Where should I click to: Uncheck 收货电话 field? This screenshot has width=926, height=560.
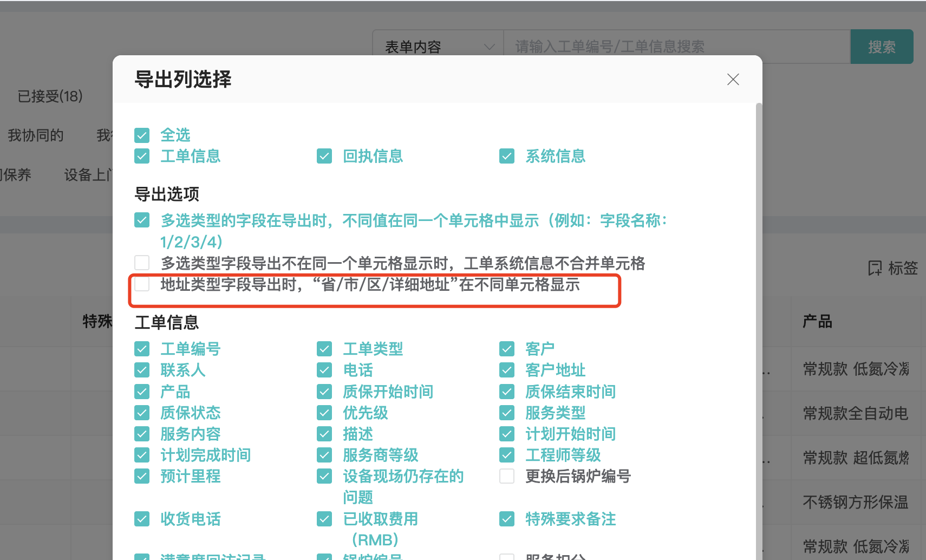coord(142,519)
